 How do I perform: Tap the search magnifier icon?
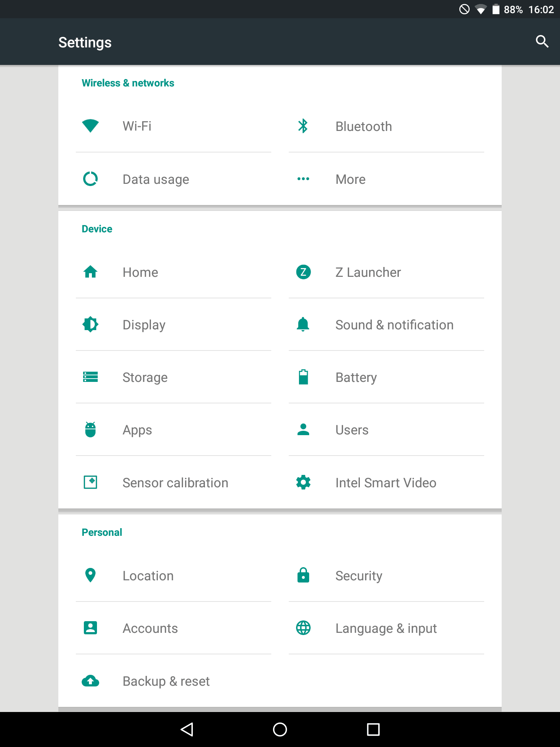pyautogui.click(x=542, y=42)
